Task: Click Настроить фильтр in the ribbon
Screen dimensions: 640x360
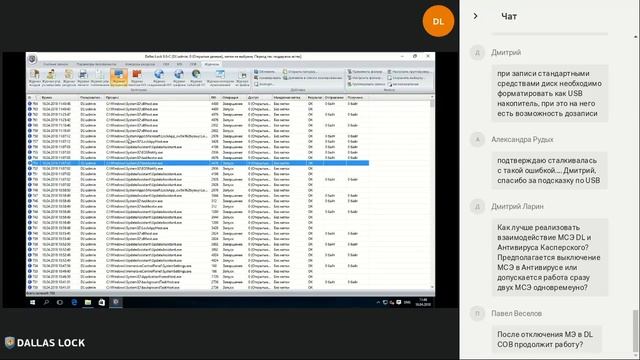Action: point(364,78)
